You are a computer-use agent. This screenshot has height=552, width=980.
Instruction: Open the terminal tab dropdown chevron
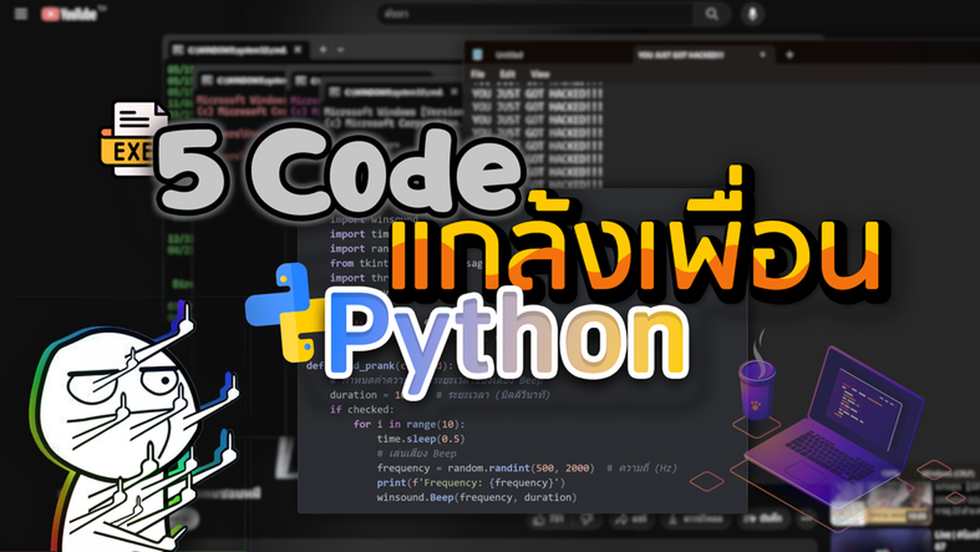(x=340, y=50)
